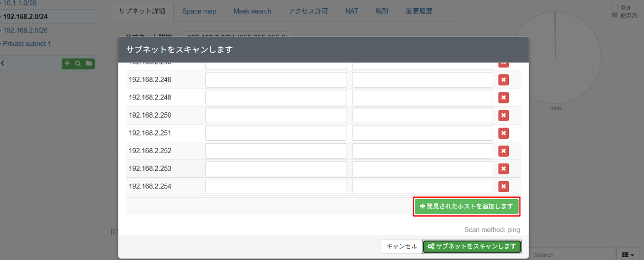
Task: Click the sidebar folder icon
Action: point(89,64)
